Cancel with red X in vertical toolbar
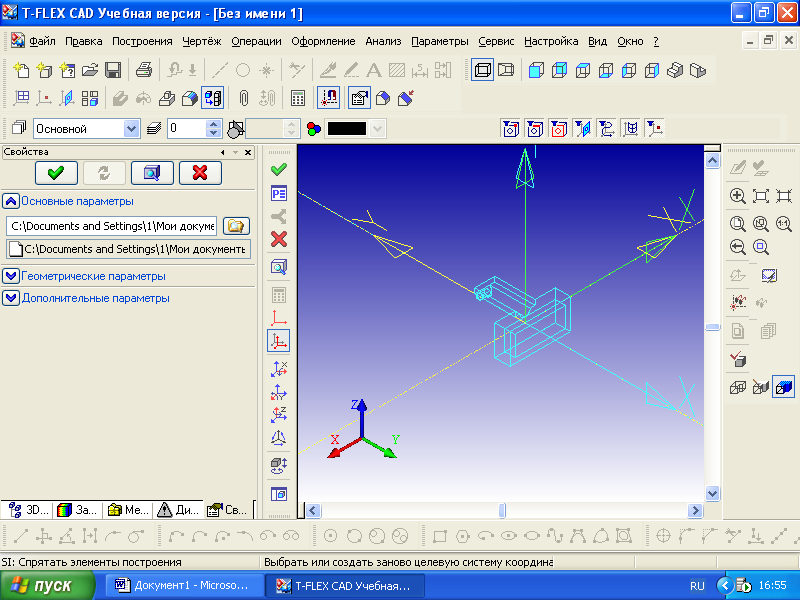This screenshot has width=800, height=600. [279, 239]
